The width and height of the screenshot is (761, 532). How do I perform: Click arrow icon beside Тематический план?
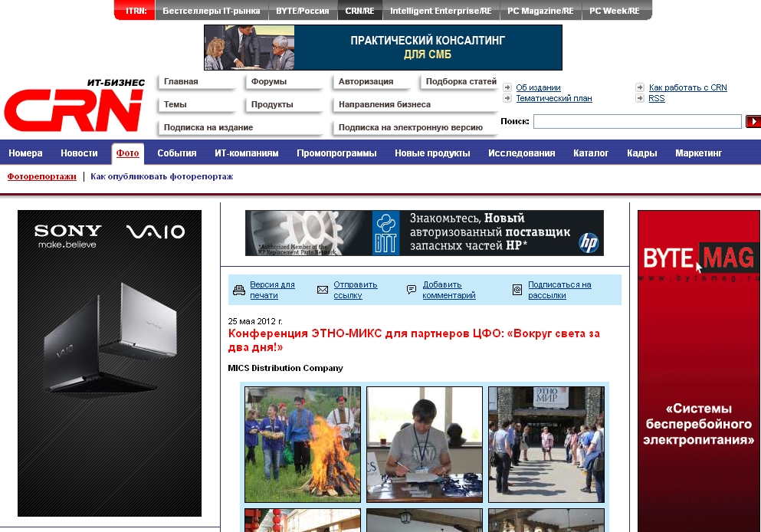point(507,98)
